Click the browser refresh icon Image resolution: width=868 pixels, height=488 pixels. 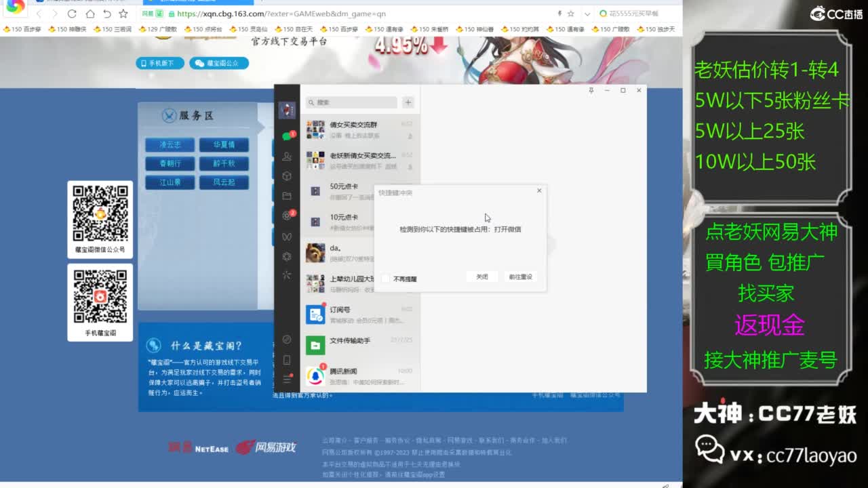click(x=73, y=13)
